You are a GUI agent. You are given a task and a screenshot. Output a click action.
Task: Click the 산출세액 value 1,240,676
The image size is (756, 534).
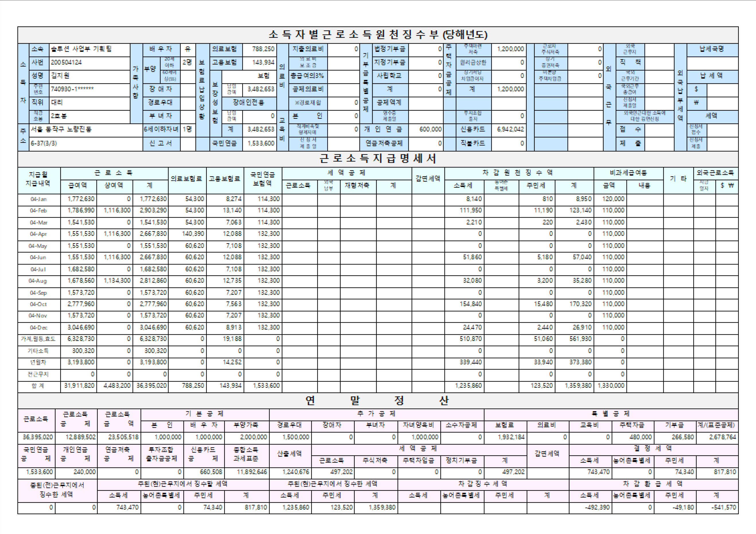point(296,472)
